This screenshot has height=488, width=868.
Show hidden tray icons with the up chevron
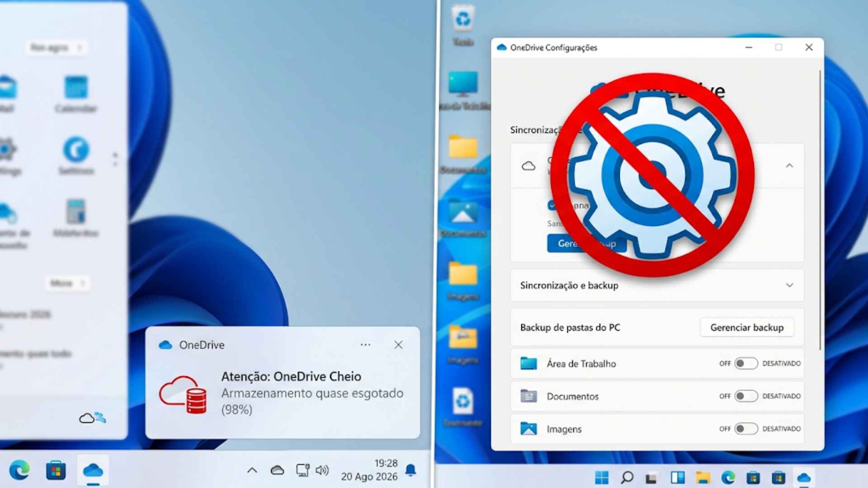point(252,470)
